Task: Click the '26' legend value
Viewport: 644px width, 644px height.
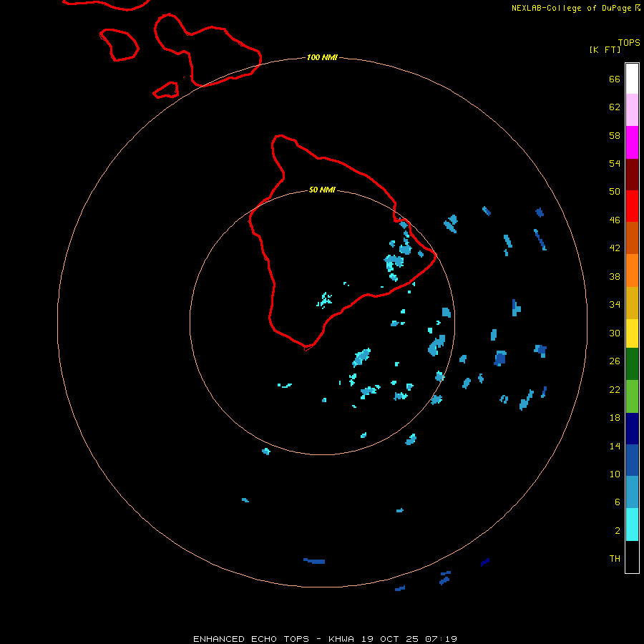Action: (x=615, y=361)
